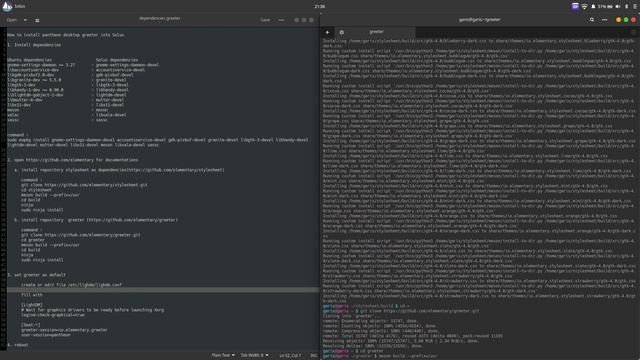Open the text editor hamburger menu
The width and height of the screenshot is (640, 360).
[x=281, y=20]
